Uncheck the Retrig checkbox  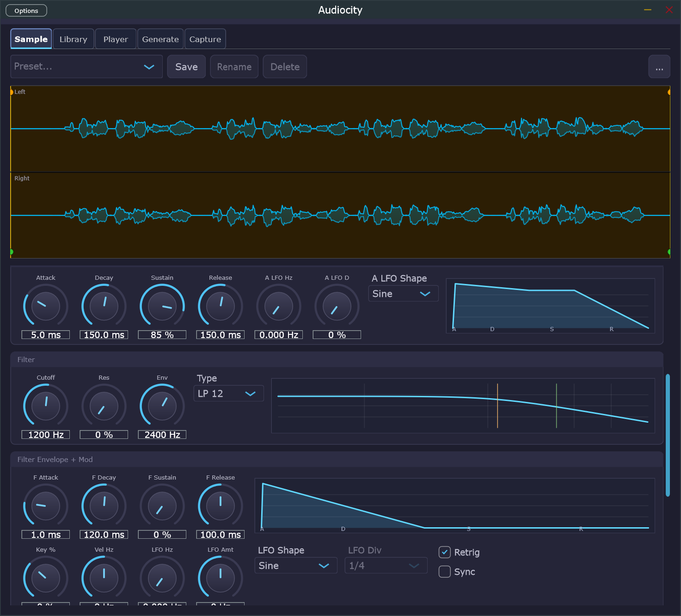pyautogui.click(x=444, y=552)
